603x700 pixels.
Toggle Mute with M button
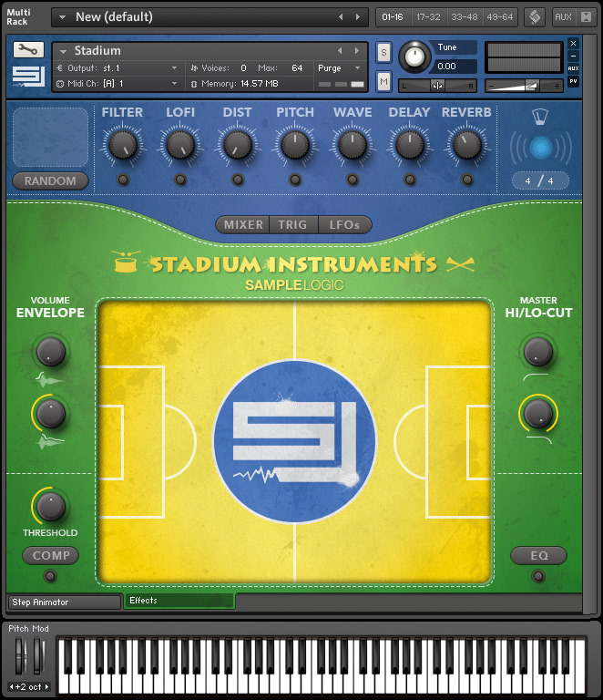tap(383, 81)
